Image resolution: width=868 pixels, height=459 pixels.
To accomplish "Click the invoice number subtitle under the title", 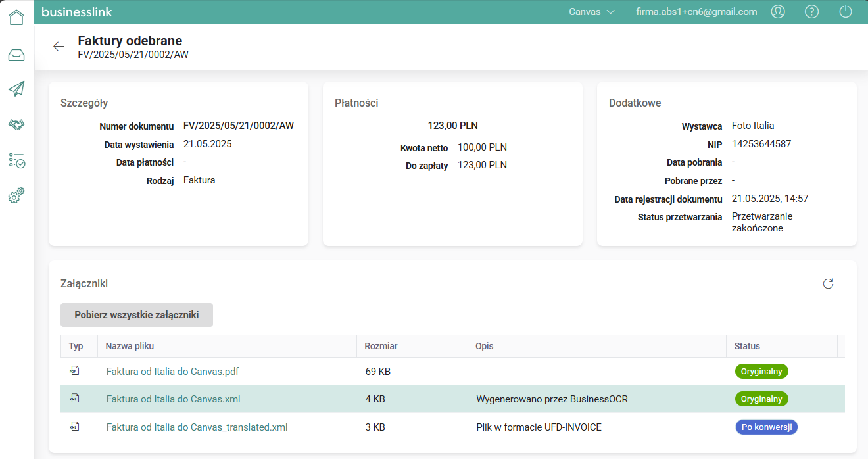I will pos(133,55).
